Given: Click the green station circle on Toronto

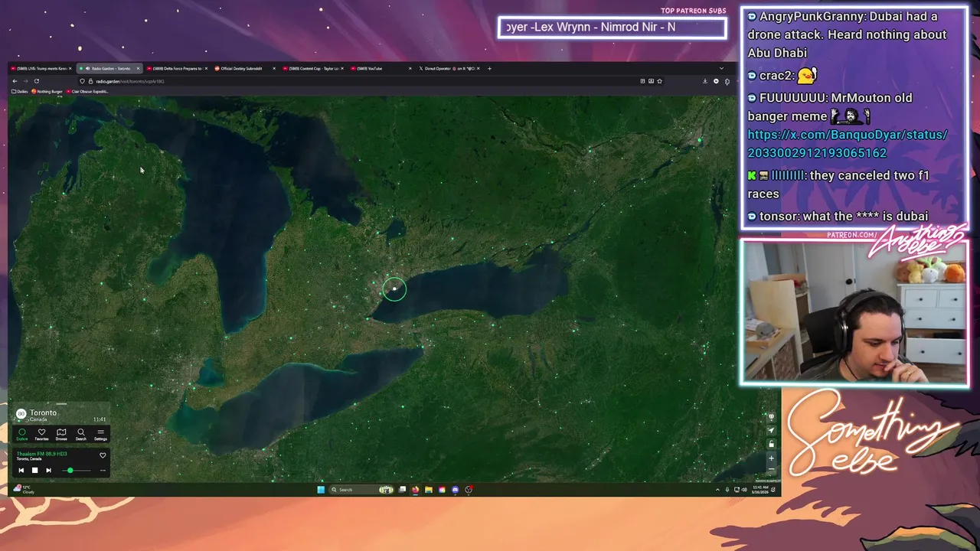Looking at the screenshot, I should point(394,289).
